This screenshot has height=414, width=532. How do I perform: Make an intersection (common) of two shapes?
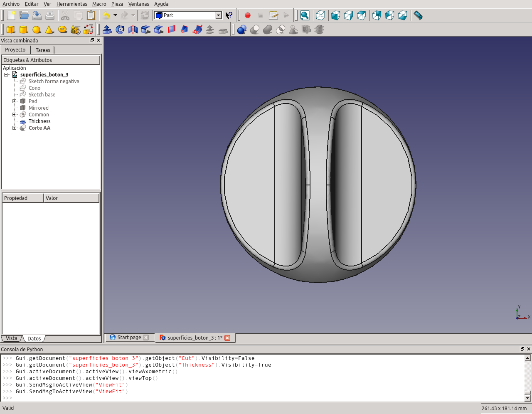point(281,30)
